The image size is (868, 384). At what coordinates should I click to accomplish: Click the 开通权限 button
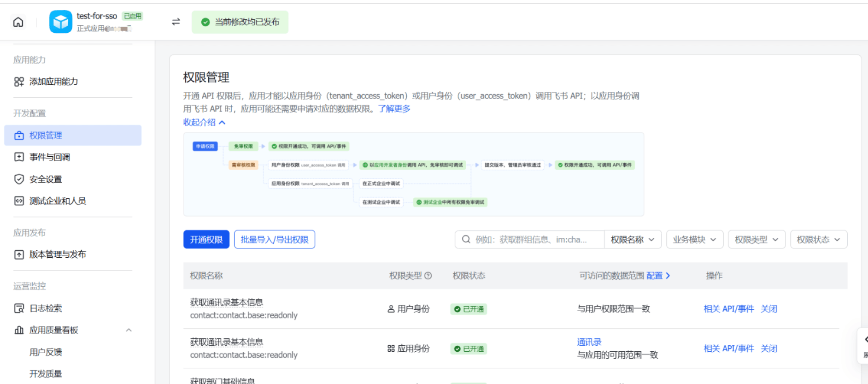pyautogui.click(x=206, y=240)
